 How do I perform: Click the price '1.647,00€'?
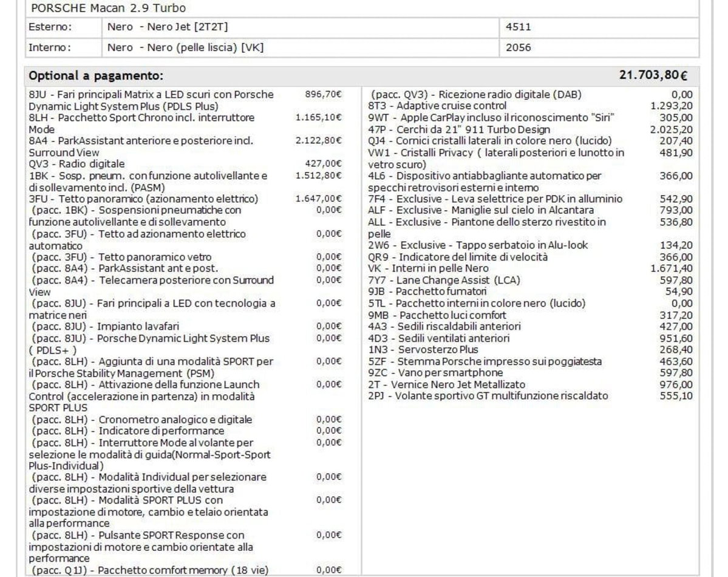point(319,199)
